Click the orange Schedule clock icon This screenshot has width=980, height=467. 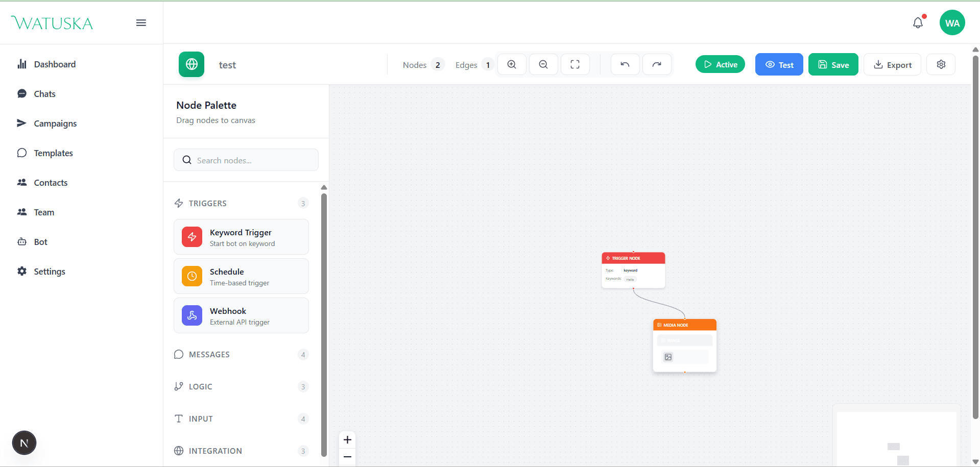point(192,276)
